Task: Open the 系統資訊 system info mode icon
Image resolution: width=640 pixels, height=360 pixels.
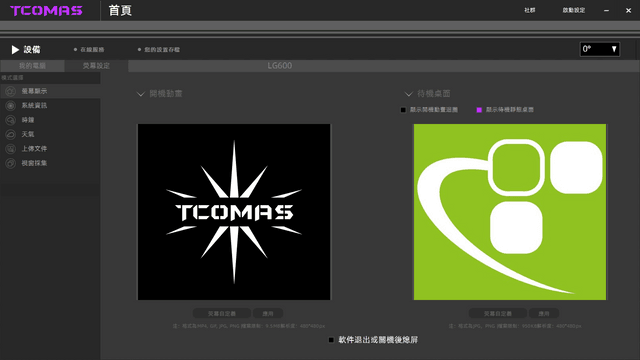Action: click(10, 106)
